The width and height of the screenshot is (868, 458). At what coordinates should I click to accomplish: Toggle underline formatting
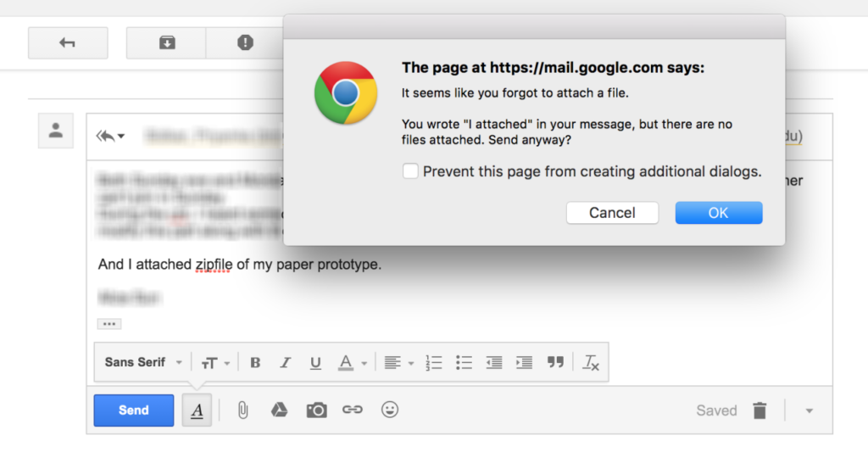[315, 363]
